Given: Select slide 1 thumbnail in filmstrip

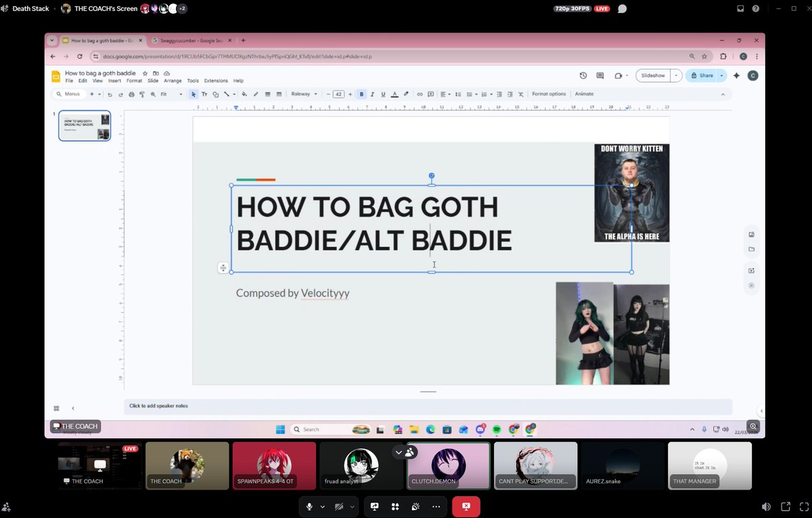Looking at the screenshot, I should point(85,125).
